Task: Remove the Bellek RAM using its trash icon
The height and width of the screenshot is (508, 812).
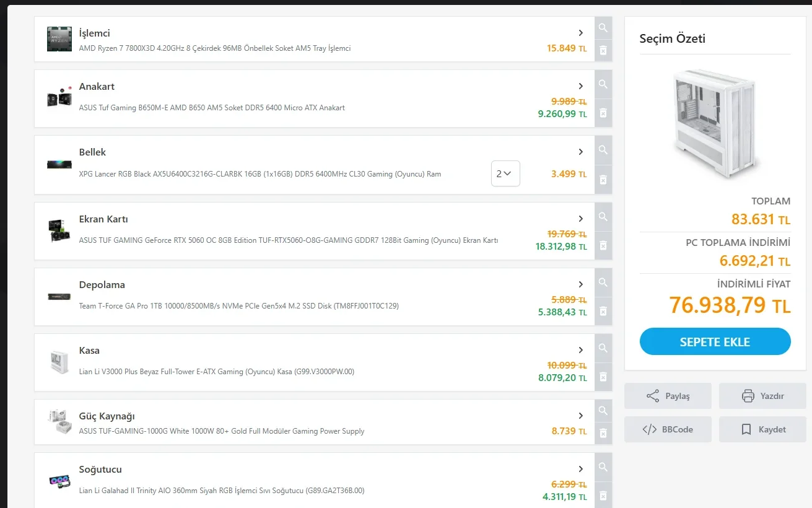Action: [603, 180]
